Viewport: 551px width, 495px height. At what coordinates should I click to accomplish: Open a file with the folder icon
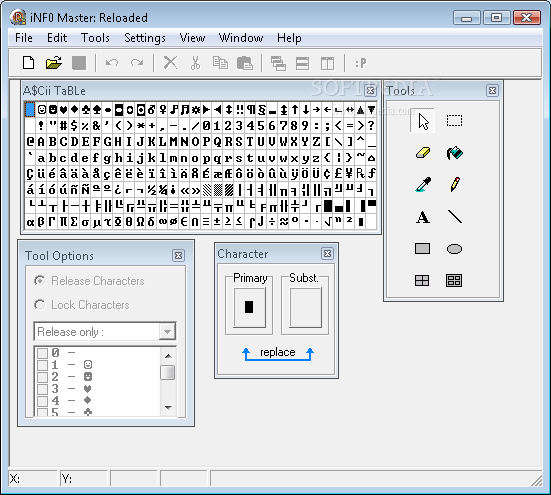(x=53, y=63)
